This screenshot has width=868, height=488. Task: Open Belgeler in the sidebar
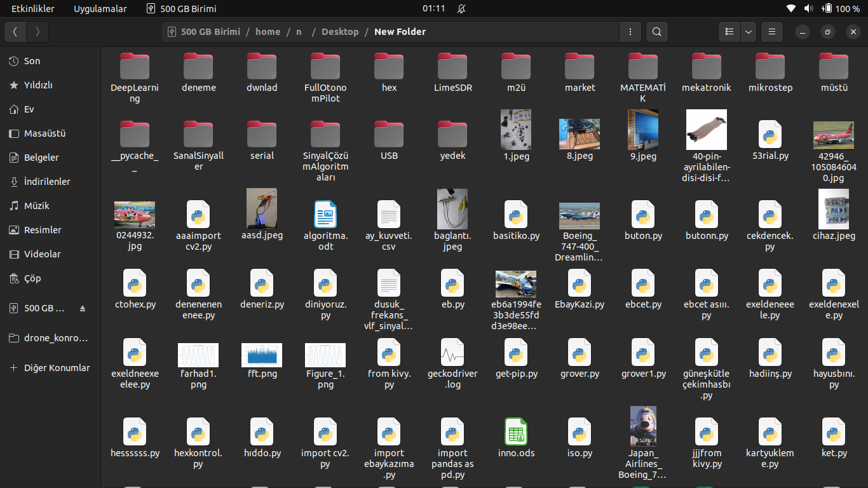click(50, 158)
